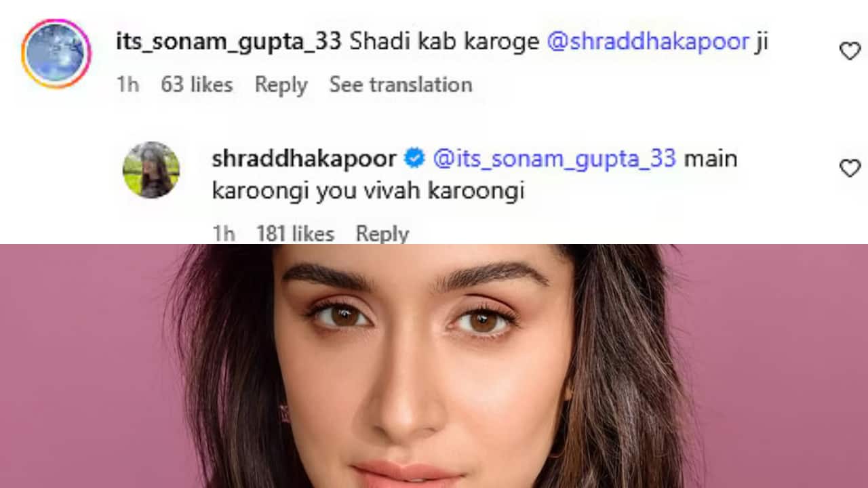Tap heart icon on shraddhakapoor's reply
Image resolution: width=868 pixels, height=488 pixels.
(850, 168)
